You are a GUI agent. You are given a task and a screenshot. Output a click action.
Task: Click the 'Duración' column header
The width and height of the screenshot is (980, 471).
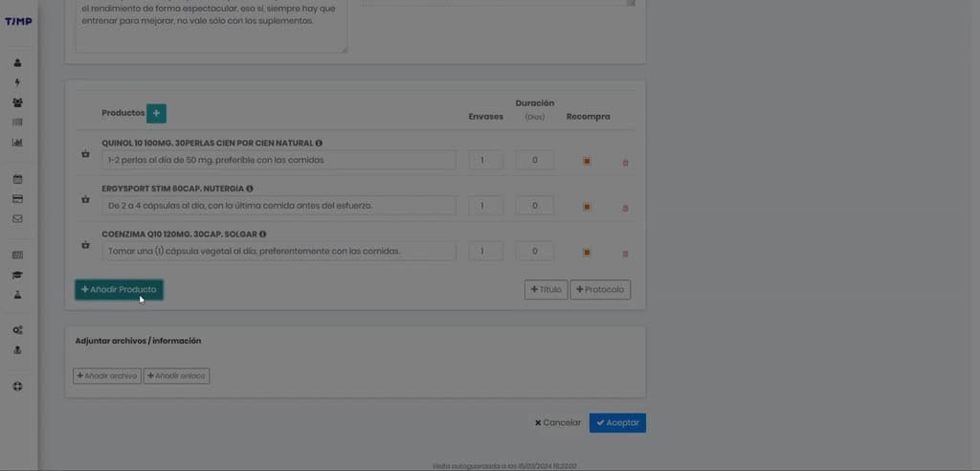(x=534, y=103)
